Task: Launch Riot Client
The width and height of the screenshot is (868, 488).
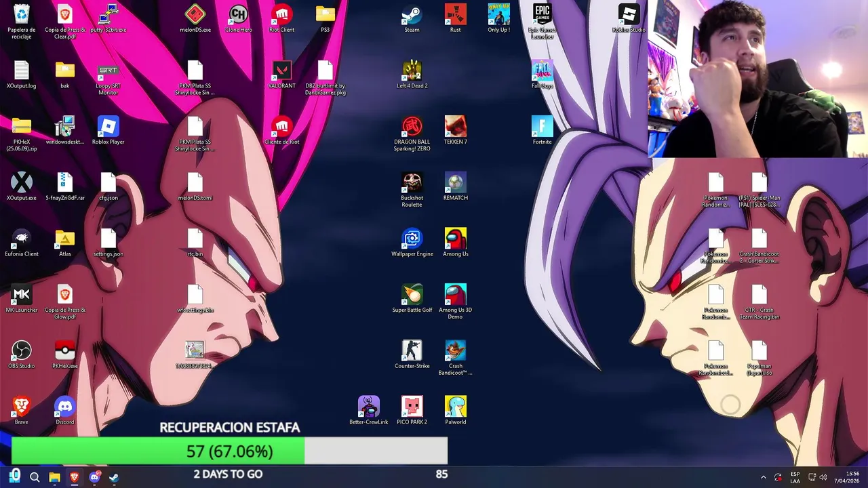Action: tap(281, 18)
